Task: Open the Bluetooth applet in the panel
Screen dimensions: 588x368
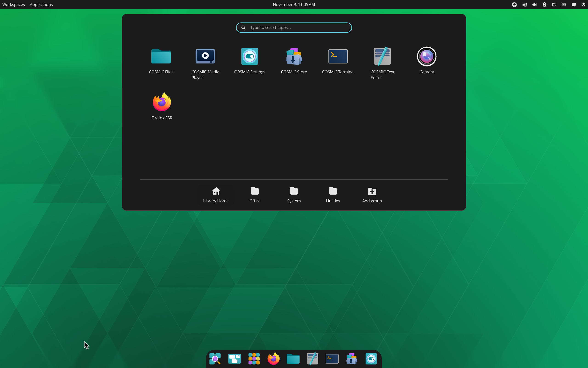Action: (x=544, y=4)
